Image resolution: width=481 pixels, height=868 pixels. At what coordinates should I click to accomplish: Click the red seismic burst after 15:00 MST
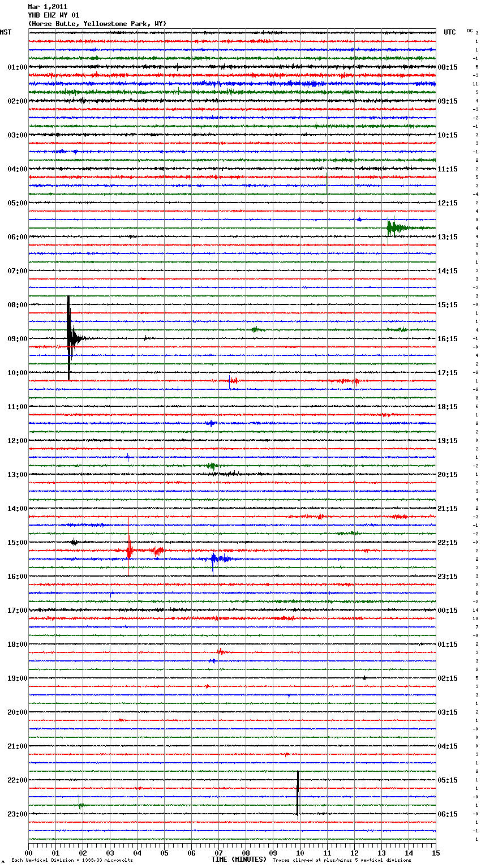point(130,550)
